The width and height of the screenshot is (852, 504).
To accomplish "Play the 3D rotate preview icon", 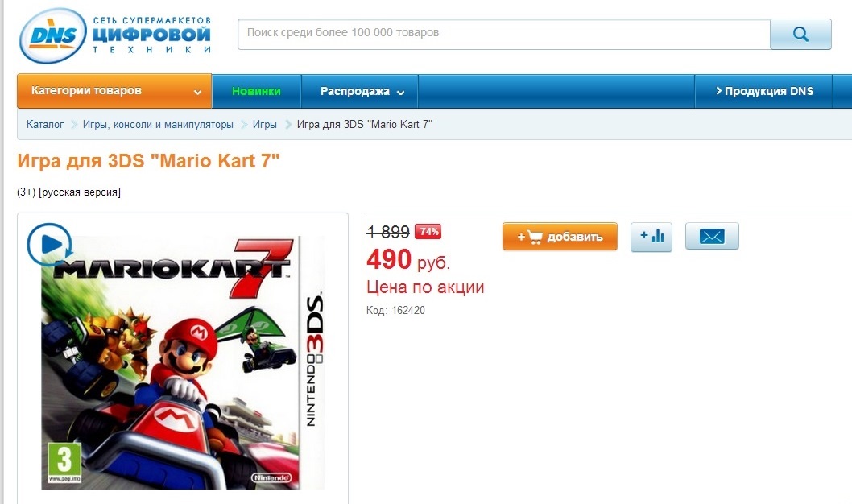I will tap(49, 245).
